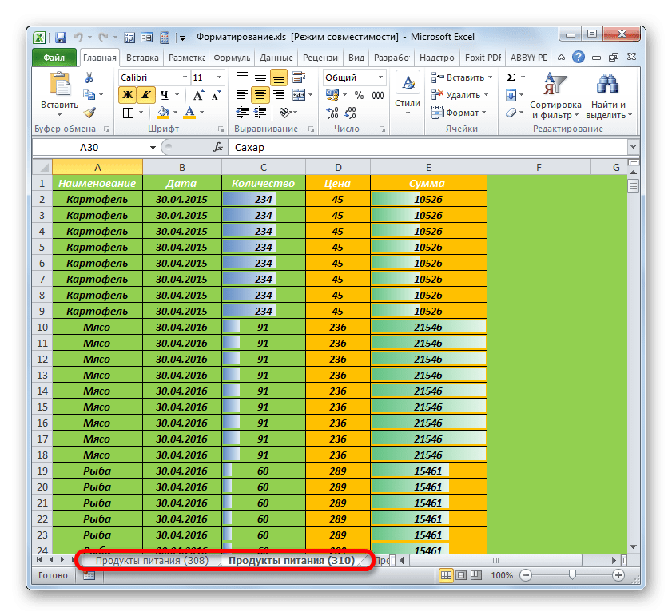This screenshot has width=672, height=616.
Task: Open the Формат cells dropdown
Action: click(459, 113)
